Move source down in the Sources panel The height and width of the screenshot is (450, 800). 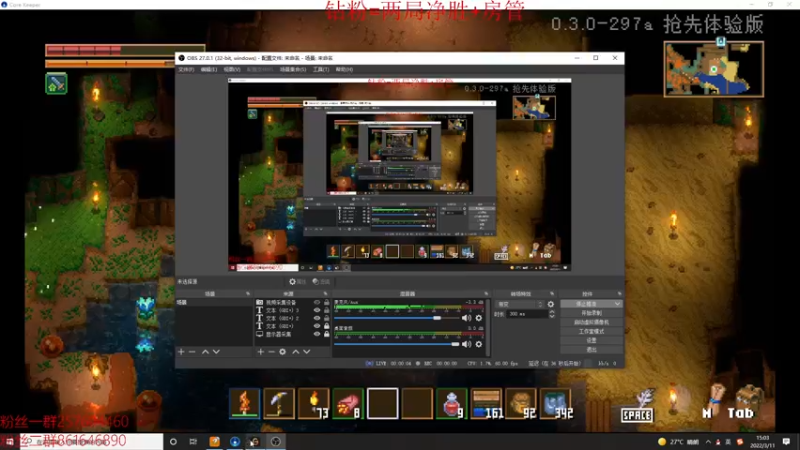[x=307, y=352]
